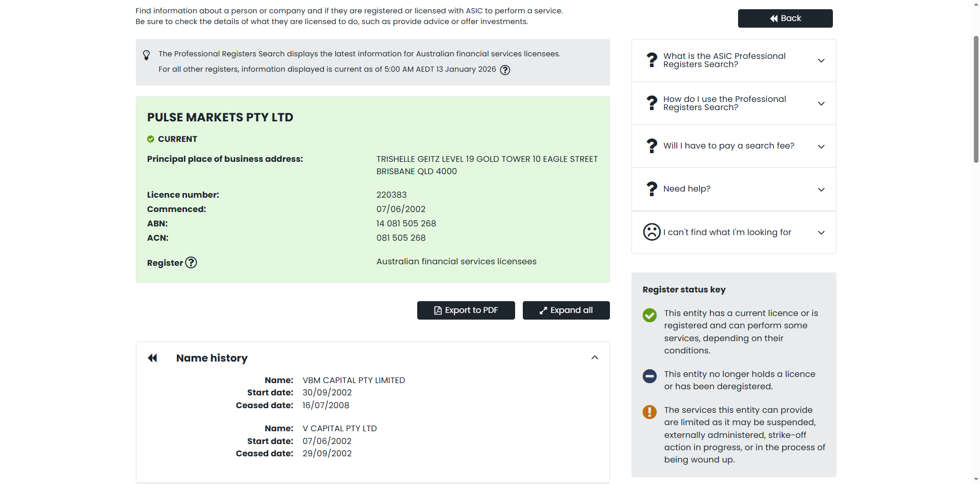Click the TRISHELLE GEITZ LEVEL 19 address line
980x484 pixels.
click(487, 159)
